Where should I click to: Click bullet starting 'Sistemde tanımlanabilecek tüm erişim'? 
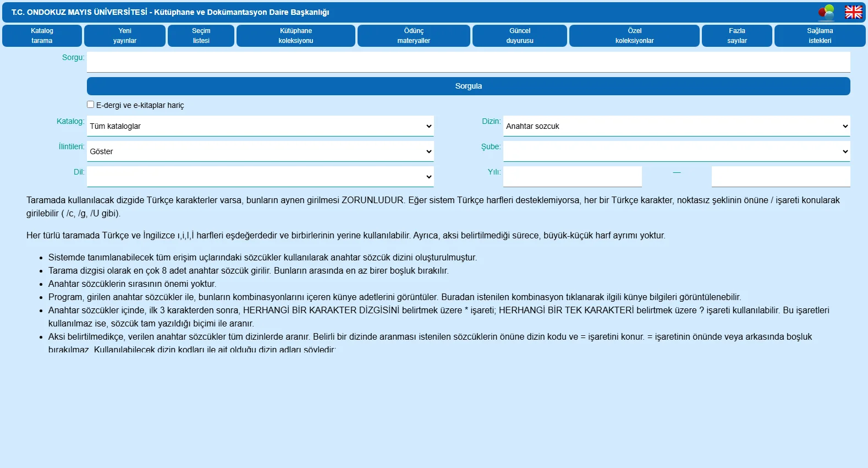click(262, 258)
